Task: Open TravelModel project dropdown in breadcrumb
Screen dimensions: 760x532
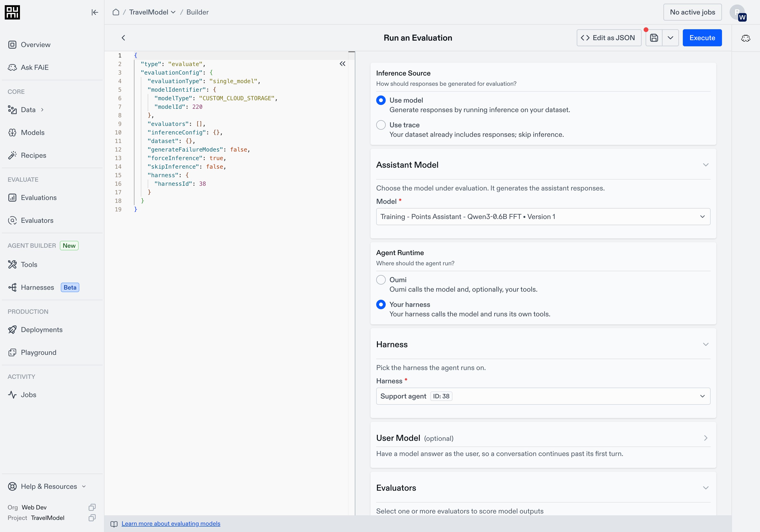Action: pos(152,12)
